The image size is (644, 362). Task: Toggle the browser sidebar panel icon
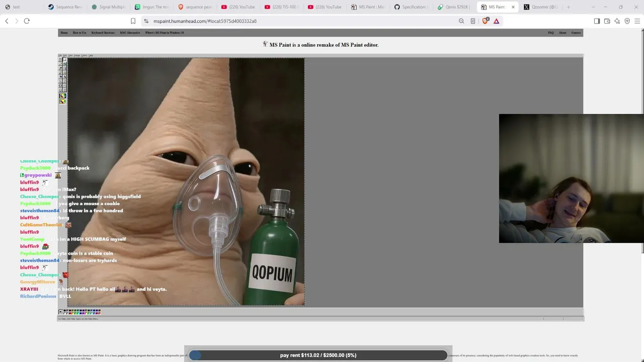(x=597, y=21)
